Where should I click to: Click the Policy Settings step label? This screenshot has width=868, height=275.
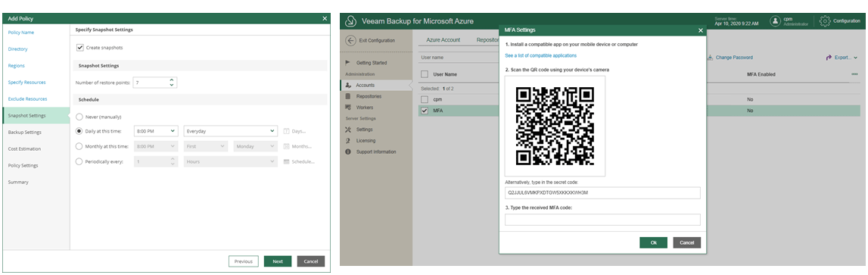pyautogui.click(x=23, y=165)
